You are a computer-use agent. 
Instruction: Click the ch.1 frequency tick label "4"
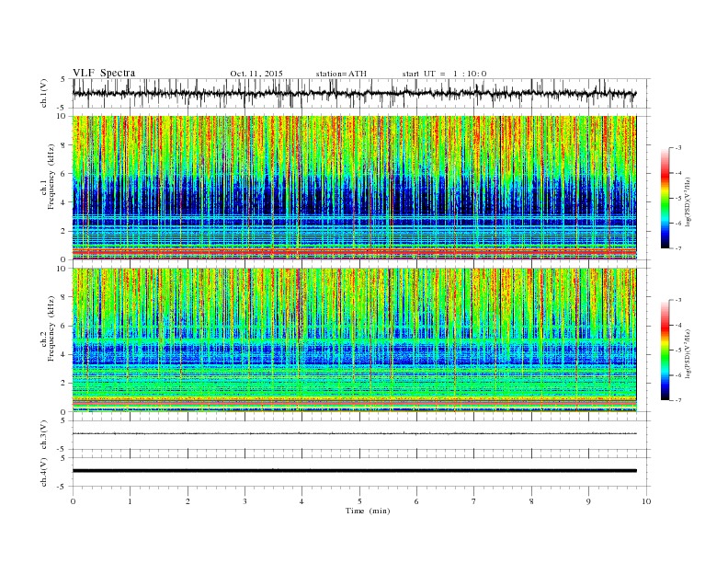[x=64, y=202]
